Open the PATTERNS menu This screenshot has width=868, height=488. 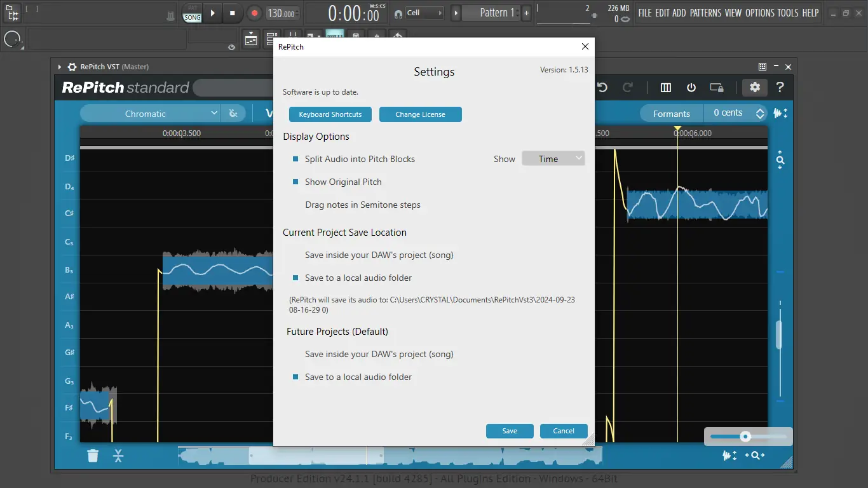pos(705,13)
